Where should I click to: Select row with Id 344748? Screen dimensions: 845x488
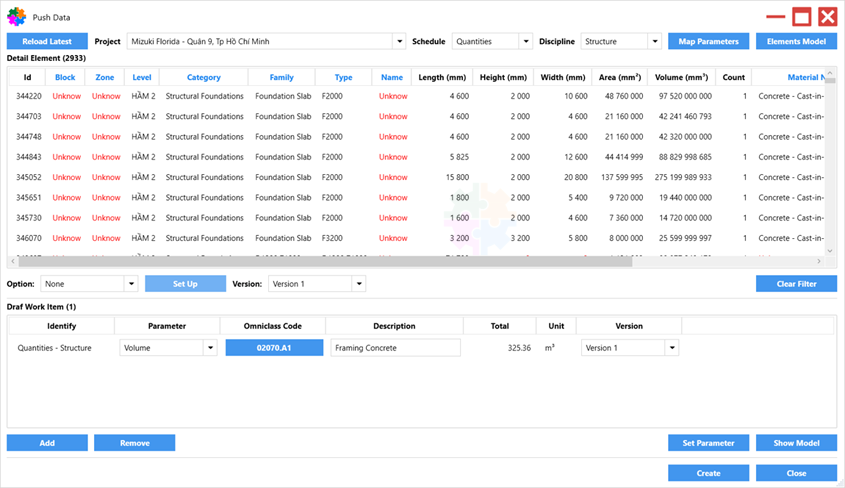[x=416, y=137]
